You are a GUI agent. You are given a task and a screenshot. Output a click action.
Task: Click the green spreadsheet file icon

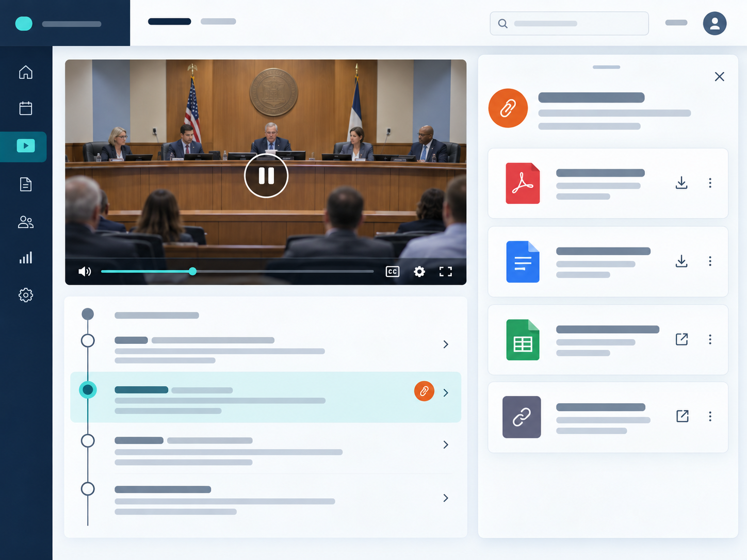pos(523,340)
